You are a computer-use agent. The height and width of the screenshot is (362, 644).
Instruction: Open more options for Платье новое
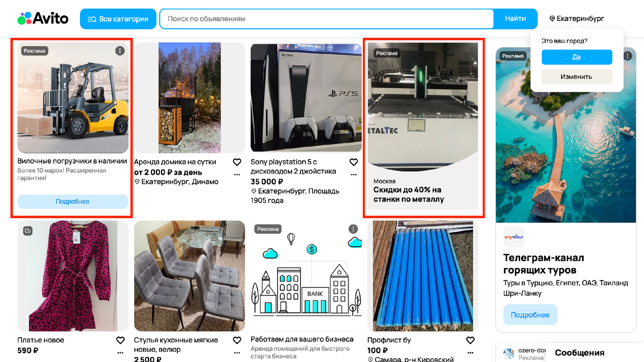120,352
